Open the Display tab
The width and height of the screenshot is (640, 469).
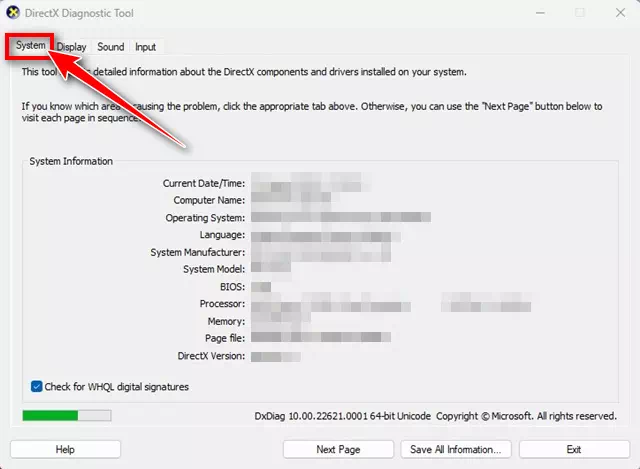(71, 47)
